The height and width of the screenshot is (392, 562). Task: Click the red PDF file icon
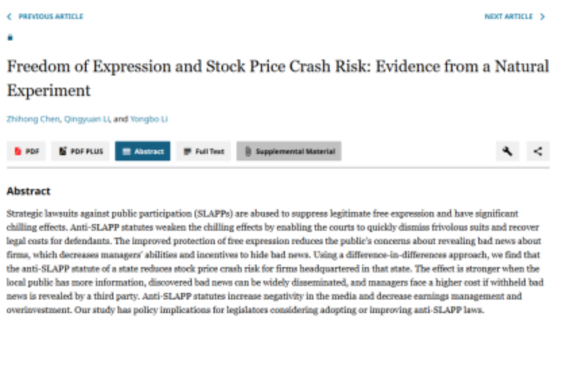click(18, 152)
